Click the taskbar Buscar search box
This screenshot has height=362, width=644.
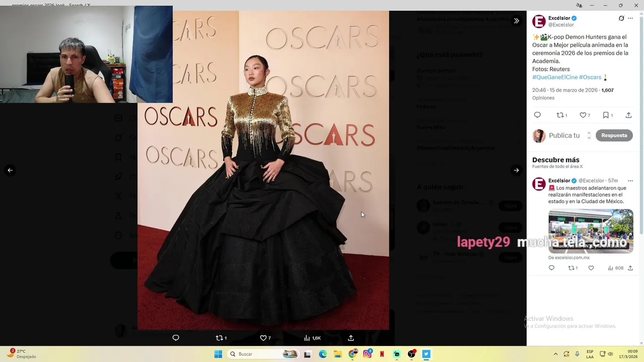point(263,354)
